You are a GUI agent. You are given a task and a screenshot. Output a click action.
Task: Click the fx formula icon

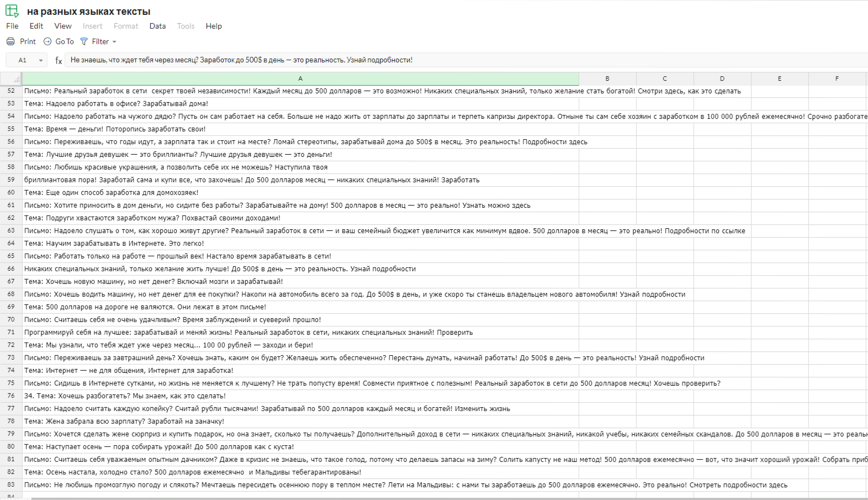click(59, 60)
